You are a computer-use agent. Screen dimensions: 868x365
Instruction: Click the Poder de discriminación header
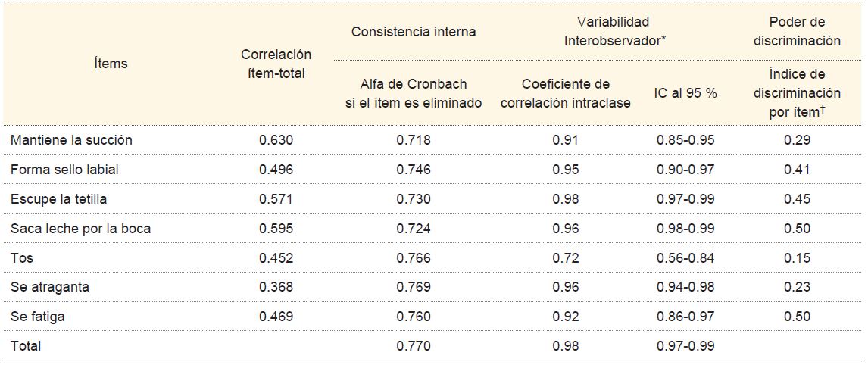(x=797, y=32)
